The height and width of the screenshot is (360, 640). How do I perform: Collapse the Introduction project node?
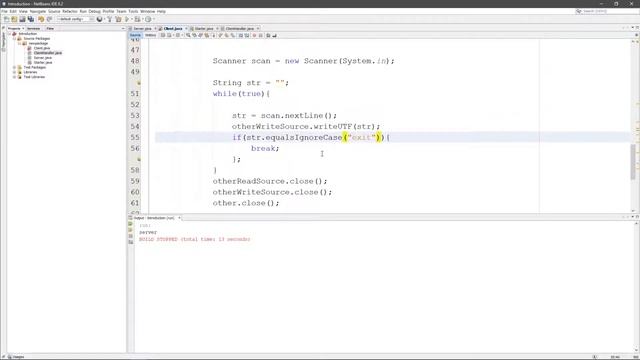10,34
